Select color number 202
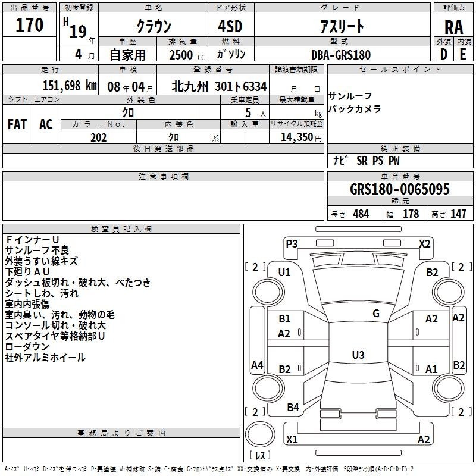Image resolution: width=476 pixels, height=476 pixels. (x=98, y=137)
